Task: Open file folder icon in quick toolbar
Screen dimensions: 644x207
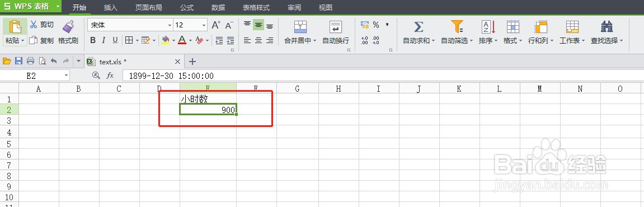Action: (7, 61)
